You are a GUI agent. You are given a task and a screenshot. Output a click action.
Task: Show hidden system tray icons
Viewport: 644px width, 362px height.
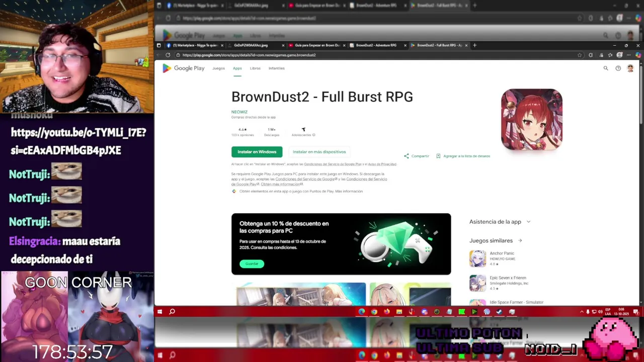click(582, 312)
